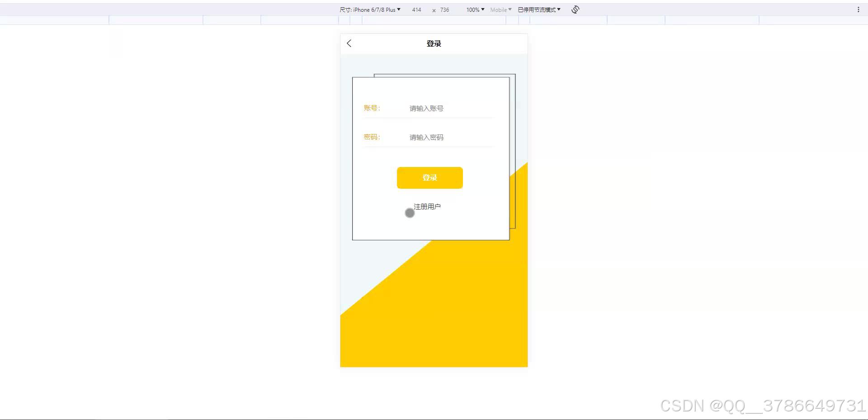Open the three-dot more options menu
868x420 pixels.
[x=859, y=9]
